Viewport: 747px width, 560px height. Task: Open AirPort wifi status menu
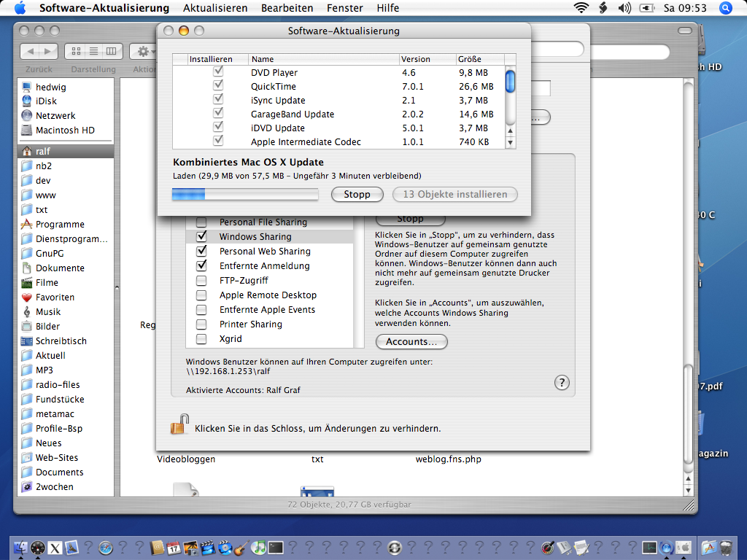click(581, 8)
